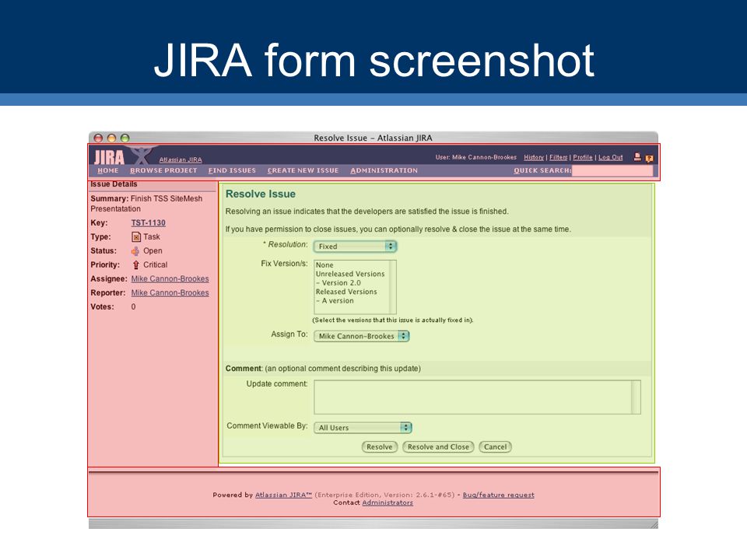Select None in Fix Version list
Viewport: 747px width, 560px height.
coord(324,265)
